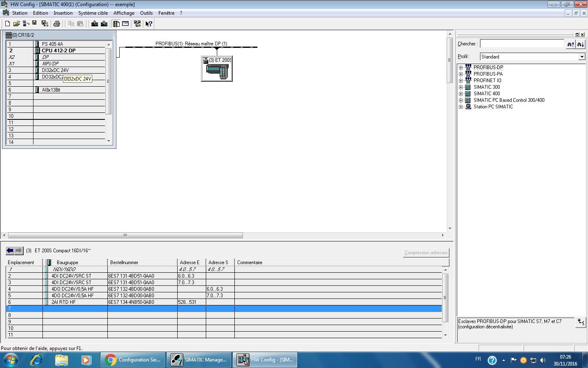The image size is (588, 368).
Task: Toggle the hardware catalog toolbar button
Action: point(116,24)
